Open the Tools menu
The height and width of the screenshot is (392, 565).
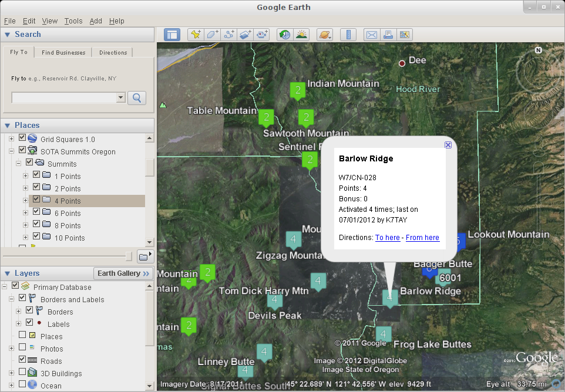tap(73, 21)
